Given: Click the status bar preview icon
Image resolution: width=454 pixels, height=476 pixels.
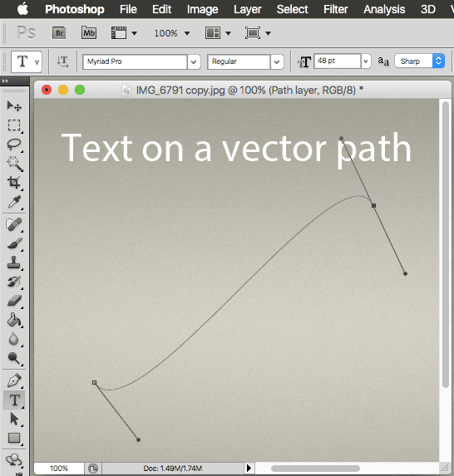Looking at the screenshot, I should pos(93,469).
